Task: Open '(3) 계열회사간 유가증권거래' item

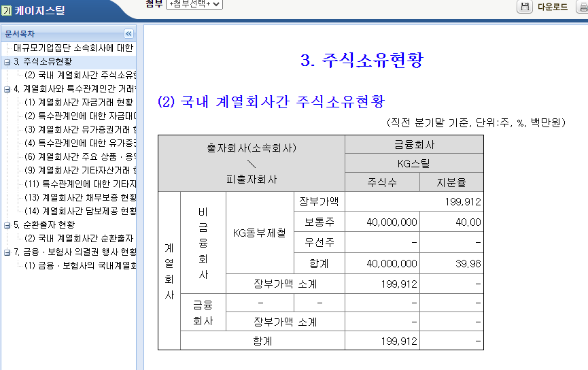Action: click(80, 129)
